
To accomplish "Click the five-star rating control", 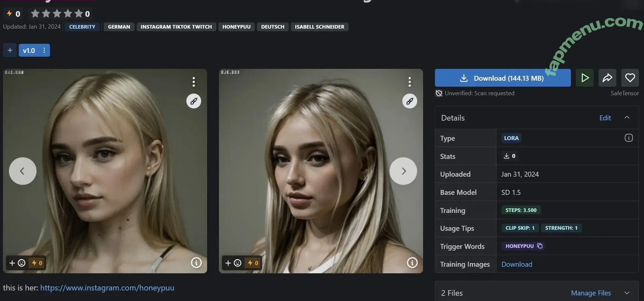I will pos(57,14).
